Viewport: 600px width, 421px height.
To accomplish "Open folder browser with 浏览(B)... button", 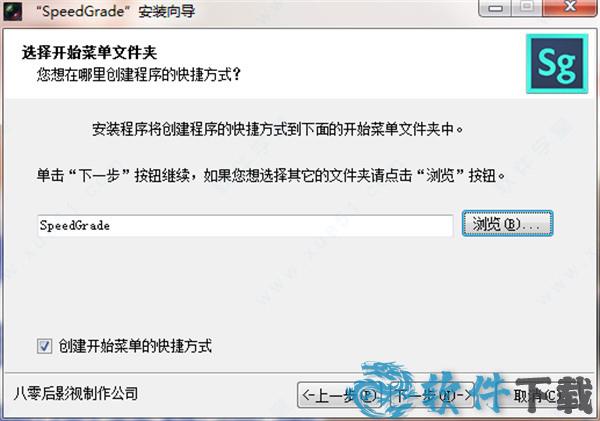I will [507, 224].
